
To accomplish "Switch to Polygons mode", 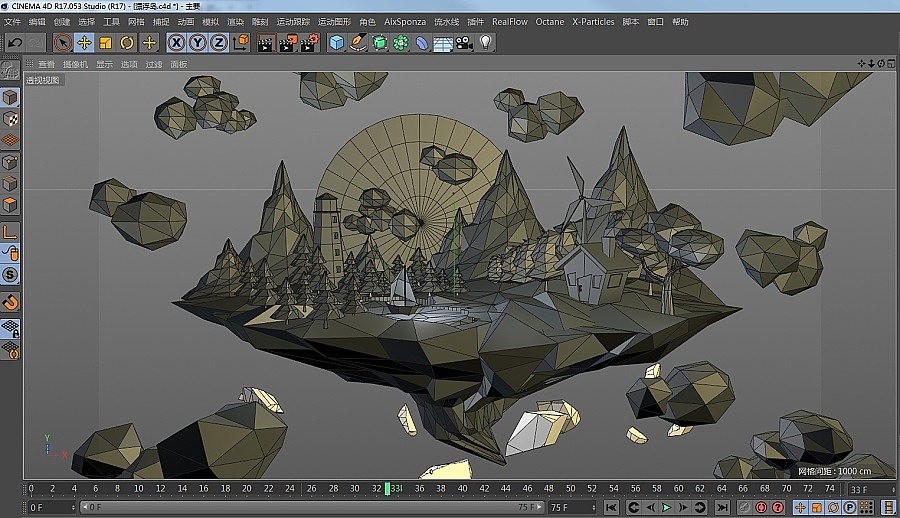I will [10, 204].
